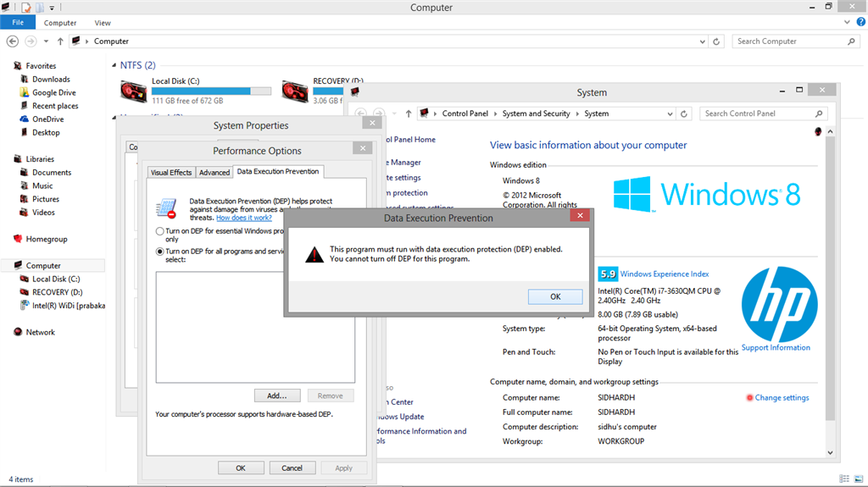
Task: Open Libraries in navigation pane
Action: 40,159
